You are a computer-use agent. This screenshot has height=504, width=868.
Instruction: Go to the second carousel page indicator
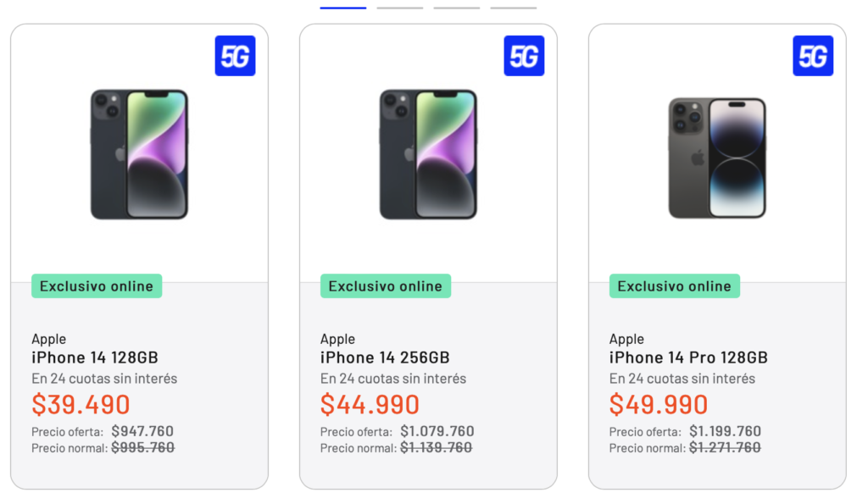tap(400, 8)
